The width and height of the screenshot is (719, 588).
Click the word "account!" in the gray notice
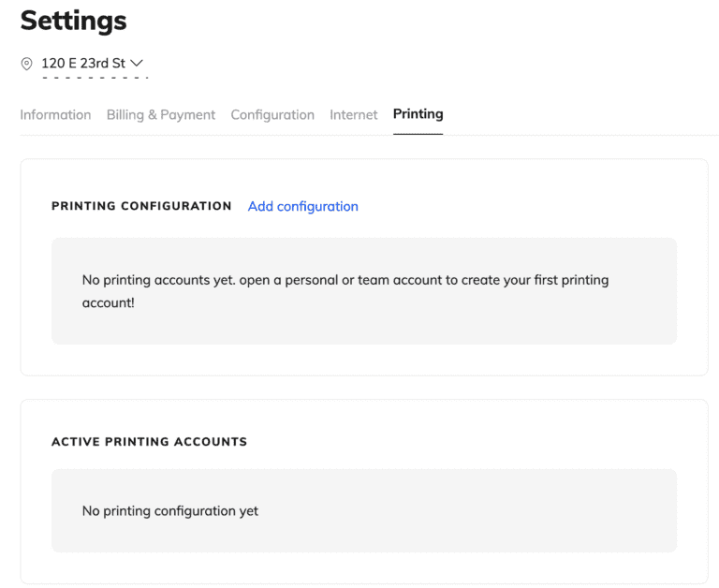(108, 303)
